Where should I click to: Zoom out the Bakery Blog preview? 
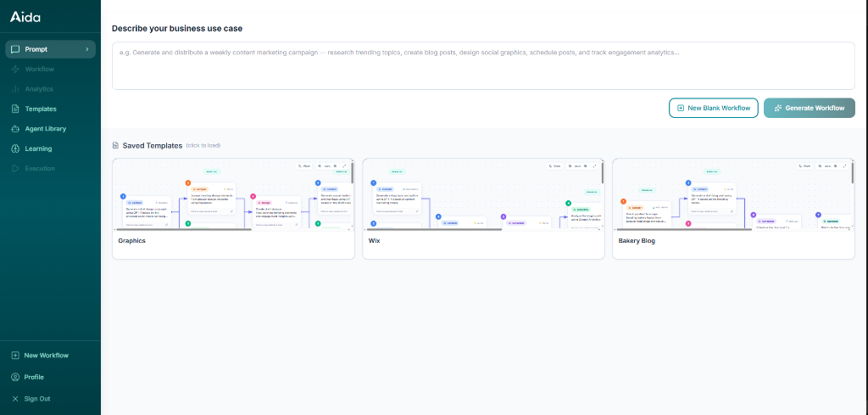pos(820,166)
